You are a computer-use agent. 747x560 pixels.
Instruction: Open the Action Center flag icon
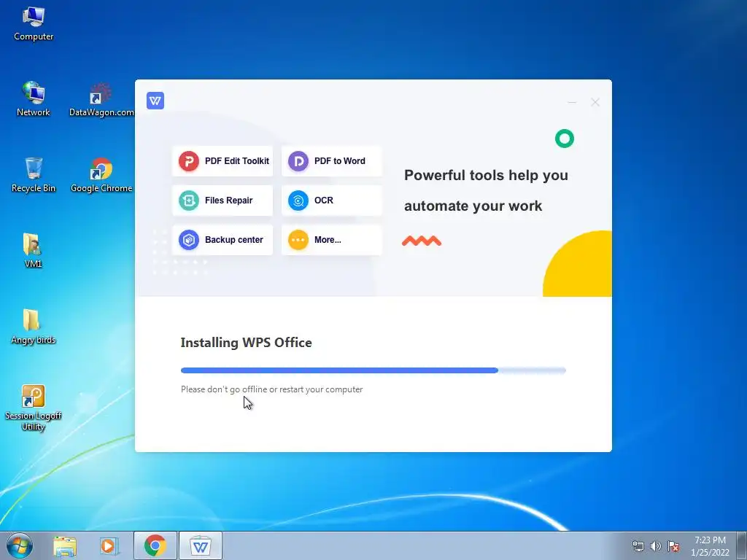(673, 546)
